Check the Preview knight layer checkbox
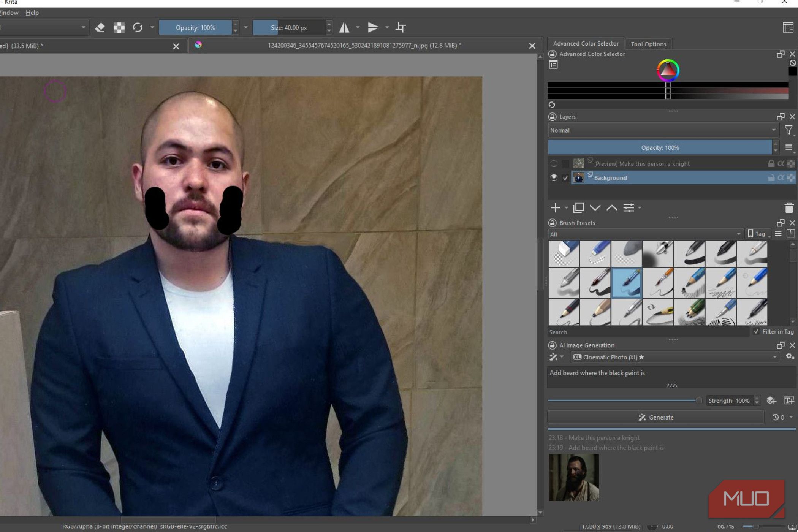Image resolution: width=798 pixels, height=532 pixels. tap(565, 164)
